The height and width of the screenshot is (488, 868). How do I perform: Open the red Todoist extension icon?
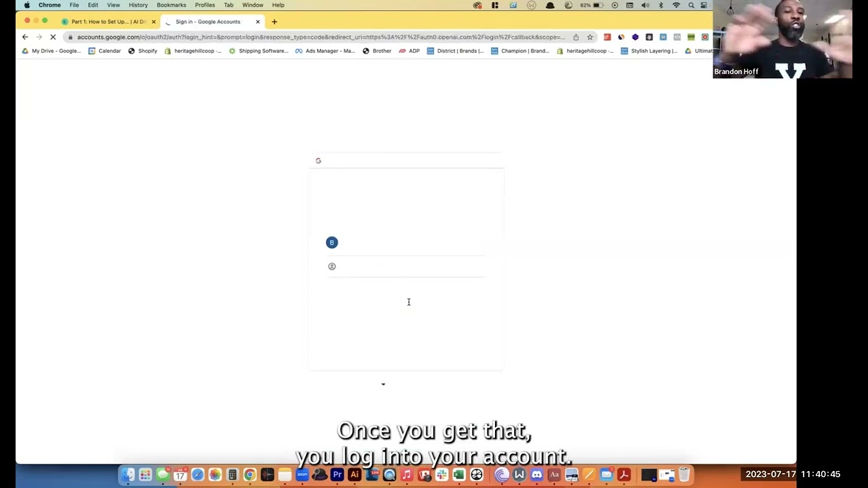(x=607, y=37)
